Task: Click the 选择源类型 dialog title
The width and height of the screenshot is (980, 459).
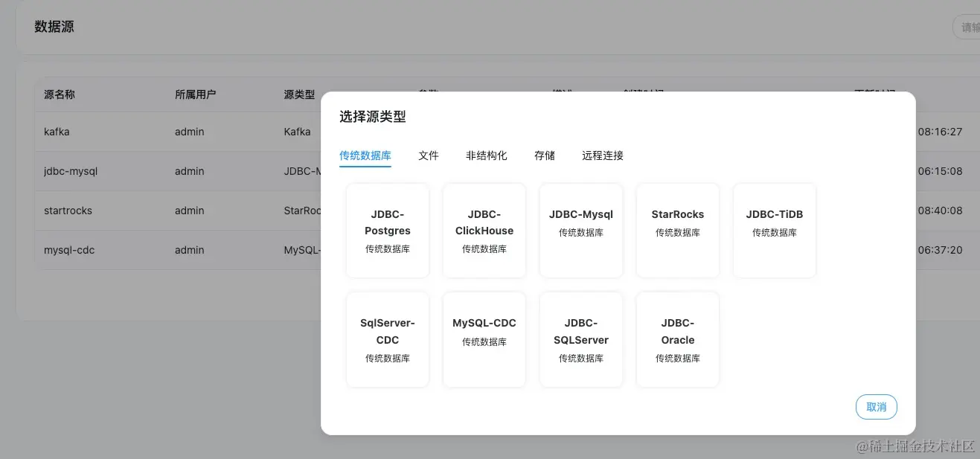Action: tap(373, 117)
